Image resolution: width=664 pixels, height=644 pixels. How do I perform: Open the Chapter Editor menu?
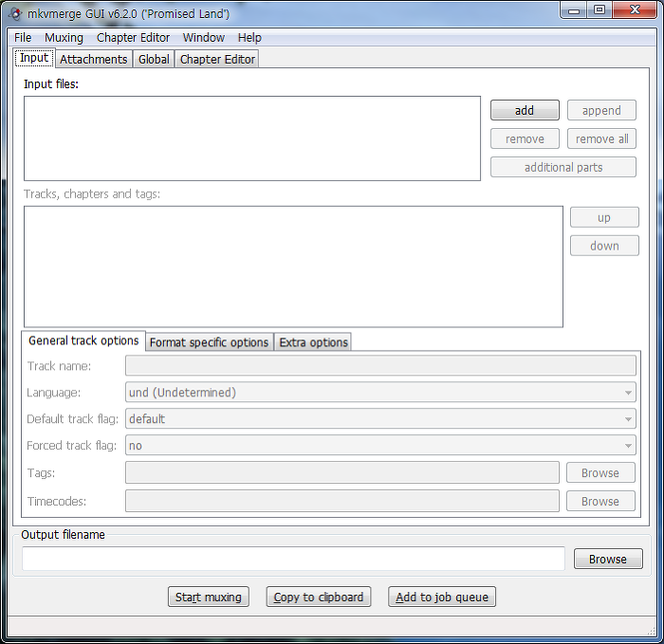tap(133, 38)
